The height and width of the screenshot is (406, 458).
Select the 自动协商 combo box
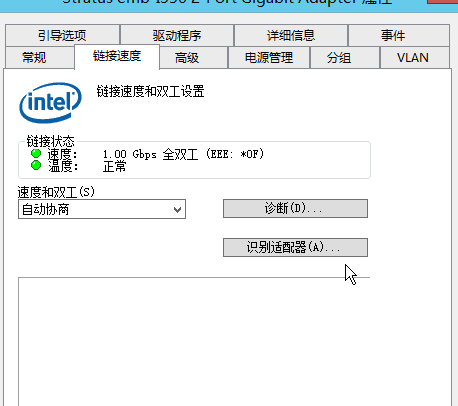pos(102,209)
